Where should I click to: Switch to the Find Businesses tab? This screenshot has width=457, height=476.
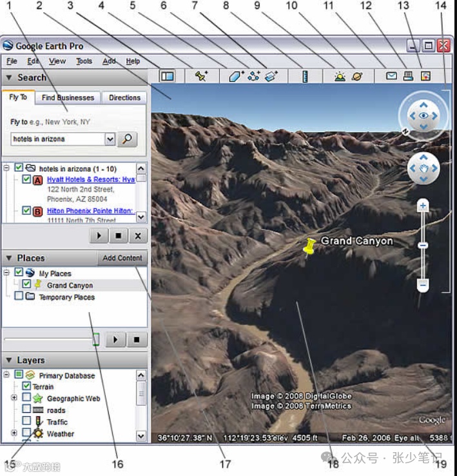point(68,98)
